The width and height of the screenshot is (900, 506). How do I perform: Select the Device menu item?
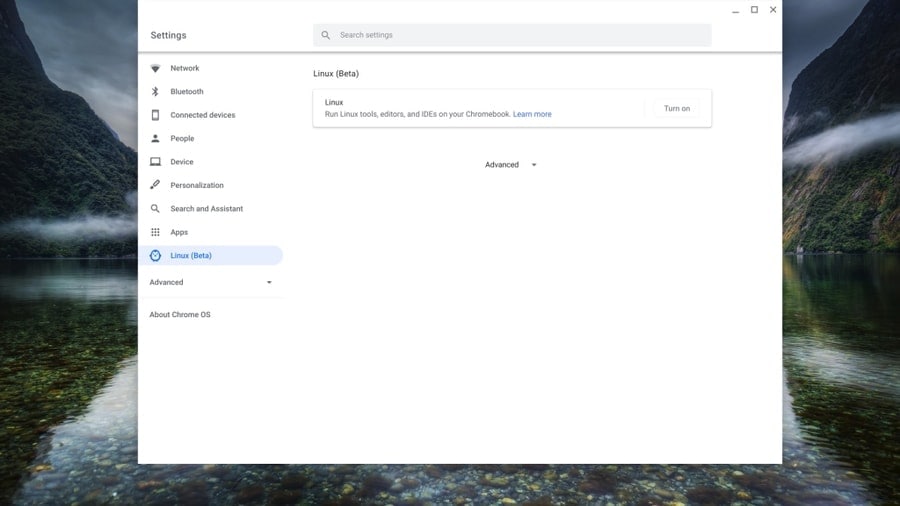210,162
